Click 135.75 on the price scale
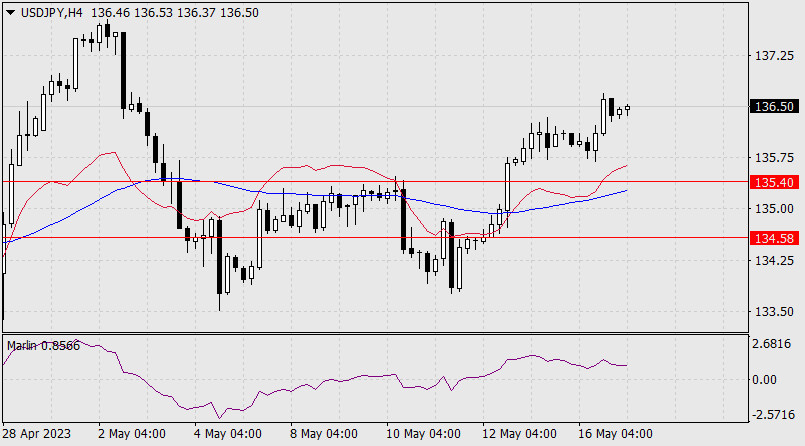This screenshot has width=805, height=446. coord(776,158)
